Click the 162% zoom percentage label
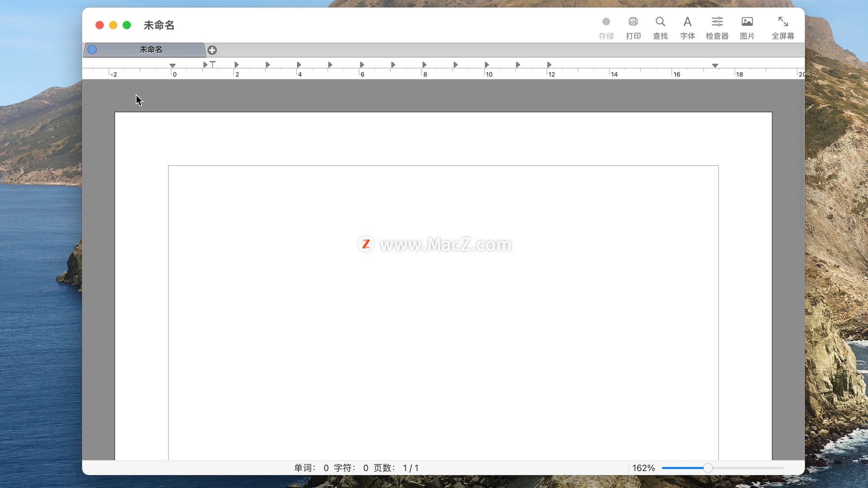 tap(643, 468)
